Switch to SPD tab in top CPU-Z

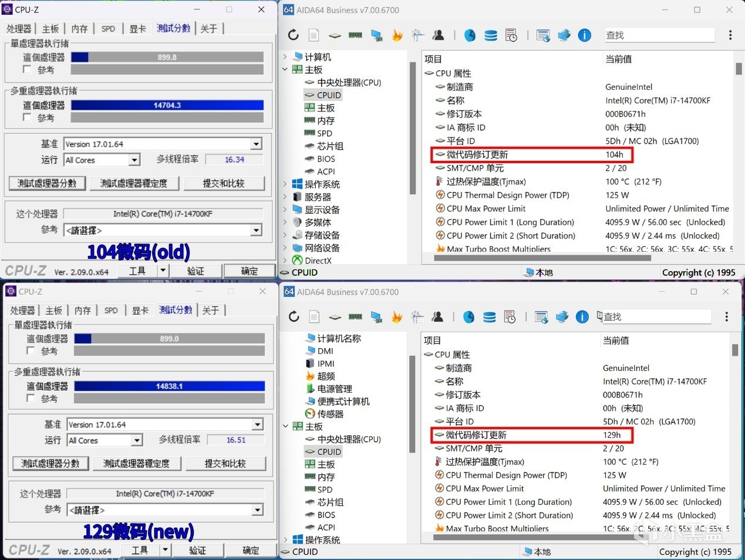(x=108, y=29)
